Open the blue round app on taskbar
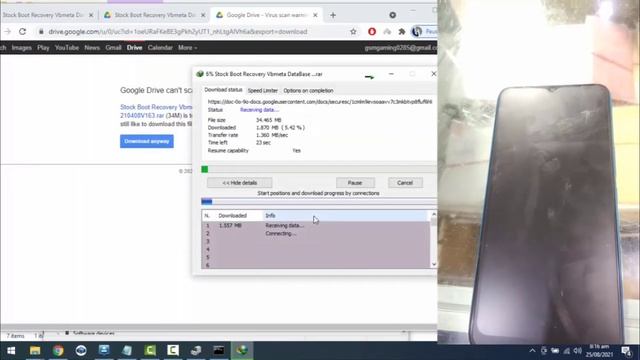 coord(81,351)
